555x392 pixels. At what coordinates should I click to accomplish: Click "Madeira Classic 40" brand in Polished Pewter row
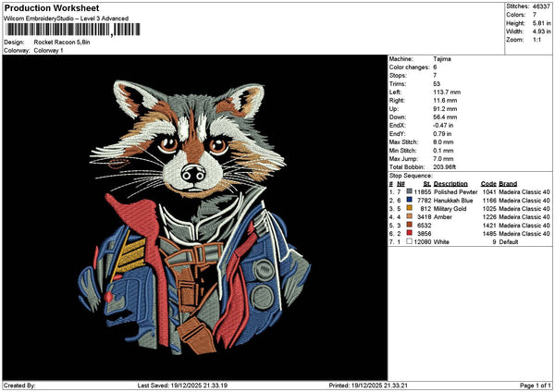coord(524,191)
